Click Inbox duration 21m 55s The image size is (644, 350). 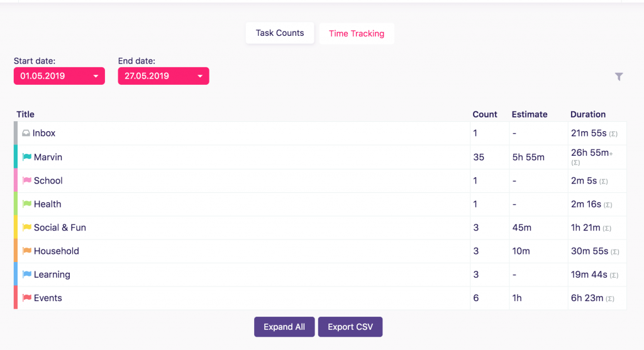tap(589, 133)
